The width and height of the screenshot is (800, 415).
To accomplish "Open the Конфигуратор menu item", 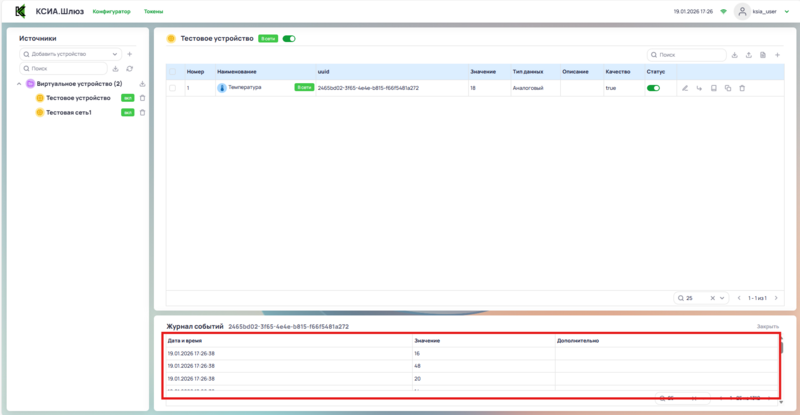I will [111, 11].
